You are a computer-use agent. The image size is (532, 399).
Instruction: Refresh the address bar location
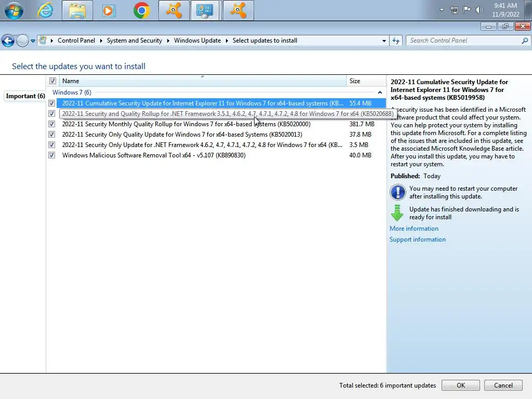[x=395, y=41]
